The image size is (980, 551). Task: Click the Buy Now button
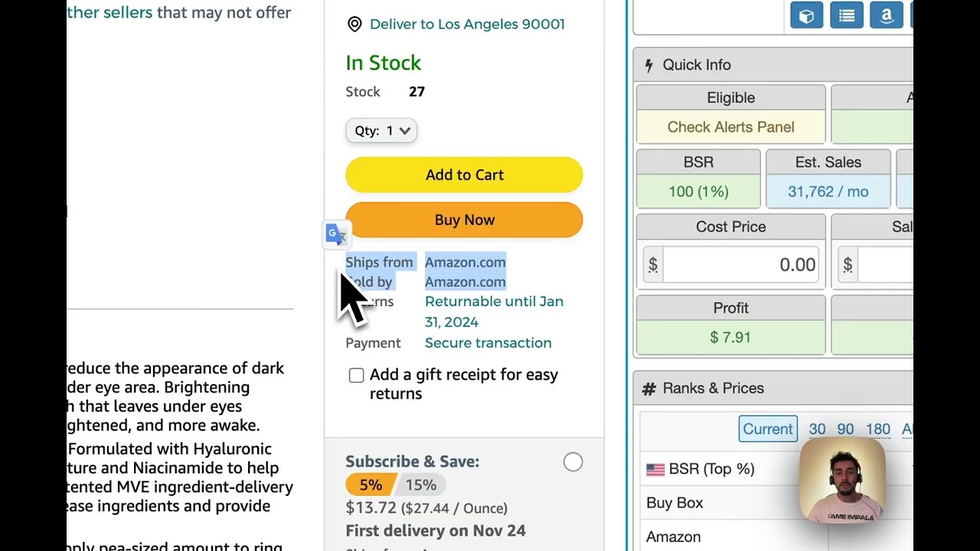[464, 220]
